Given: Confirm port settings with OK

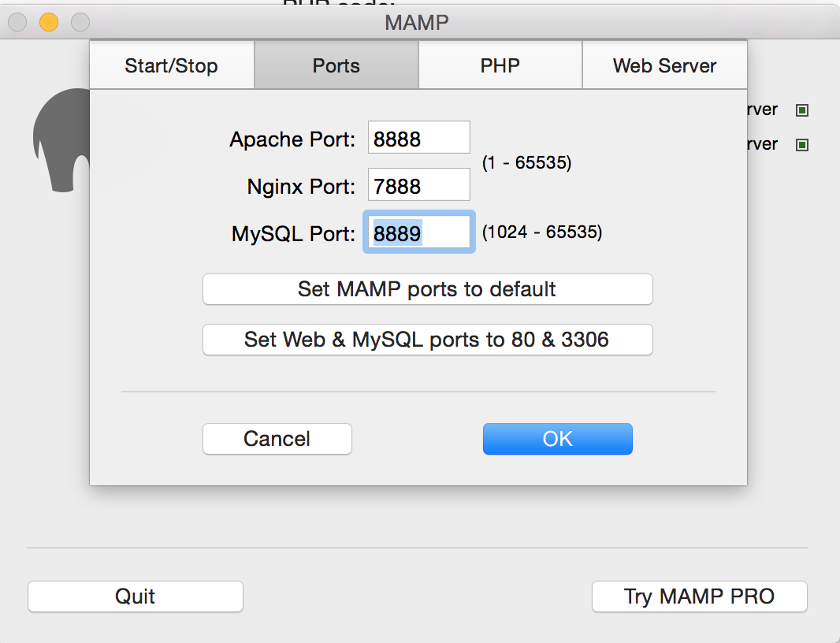Looking at the screenshot, I should coord(557,439).
